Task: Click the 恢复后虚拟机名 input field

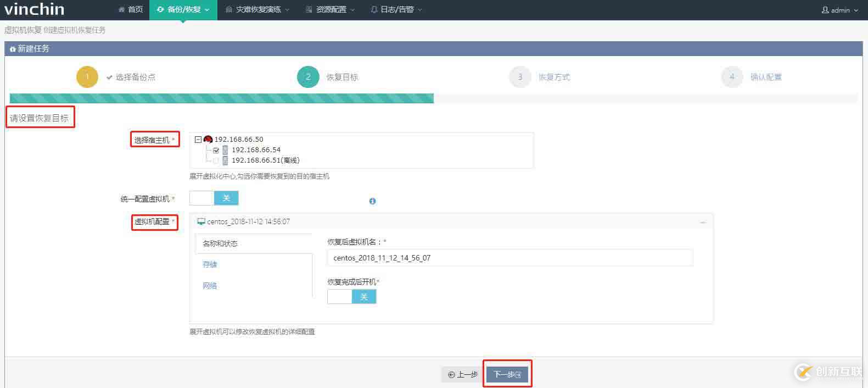Action: [510, 258]
